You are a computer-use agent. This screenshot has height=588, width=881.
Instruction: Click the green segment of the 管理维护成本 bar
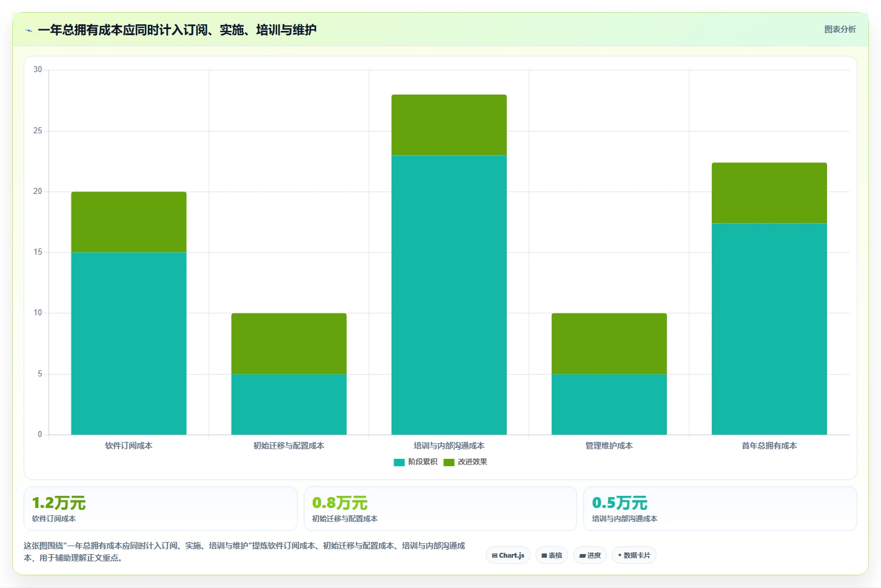(x=609, y=344)
